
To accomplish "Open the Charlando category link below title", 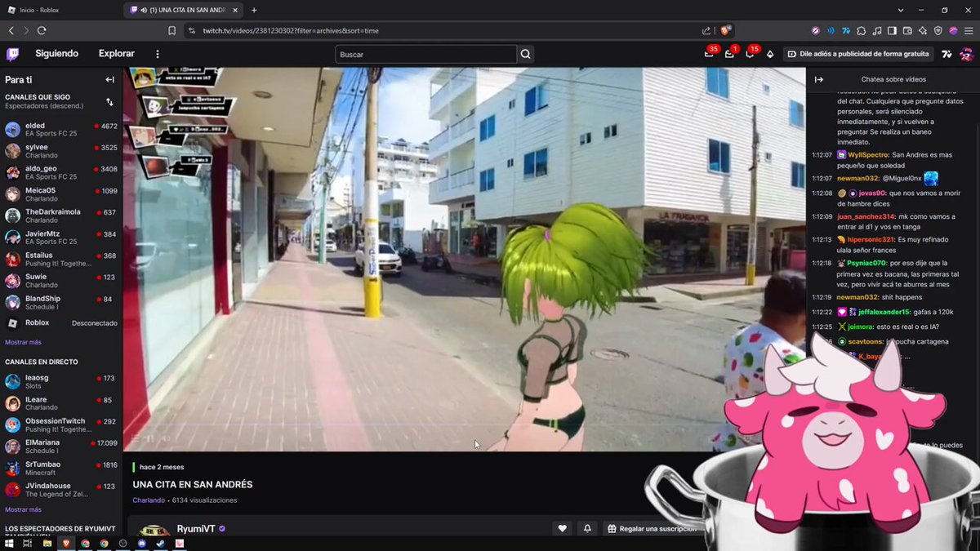I will pyautogui.click(x=149, y=500).
